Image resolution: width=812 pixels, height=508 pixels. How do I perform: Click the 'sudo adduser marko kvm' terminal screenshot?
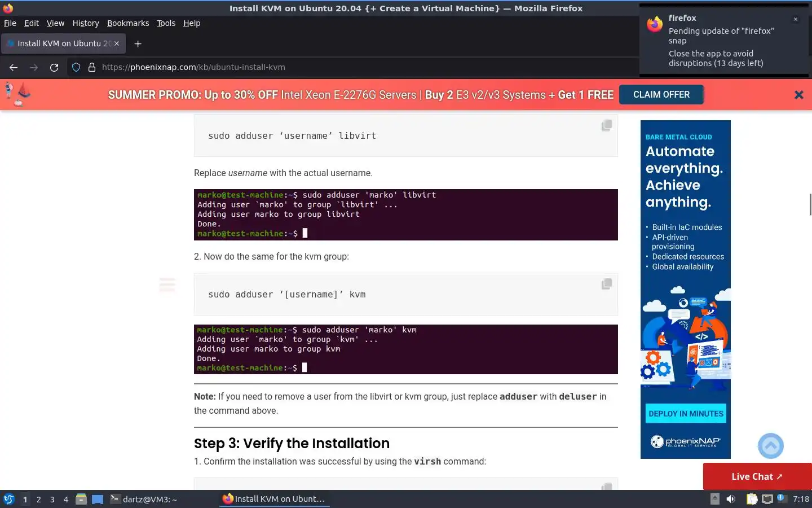click(x=406, y=349)
